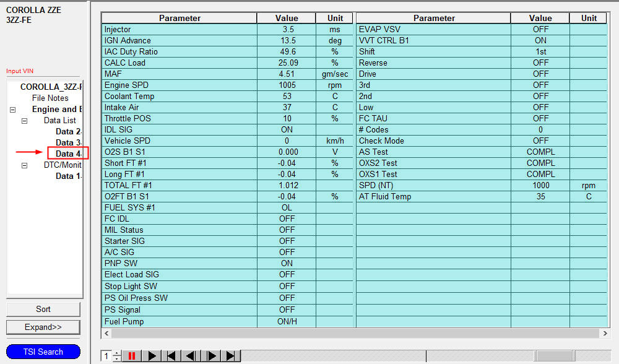Screen dimensions: 619x364
Task: Decrease playback speed stepper value
Action: click(117, 359)
